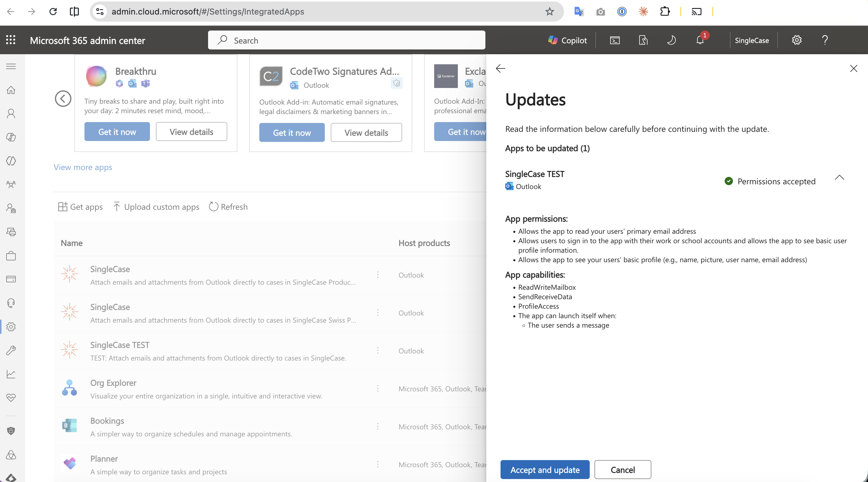Open Security shield icon in sidebar
The image size is (868, 482).
tap(11, 431)
